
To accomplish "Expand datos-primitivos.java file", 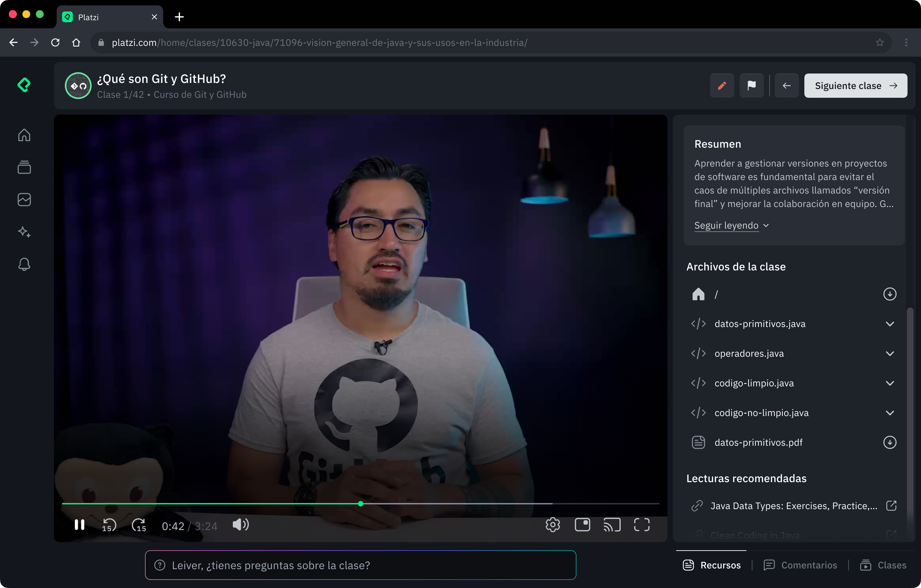I will pos(890,324).
